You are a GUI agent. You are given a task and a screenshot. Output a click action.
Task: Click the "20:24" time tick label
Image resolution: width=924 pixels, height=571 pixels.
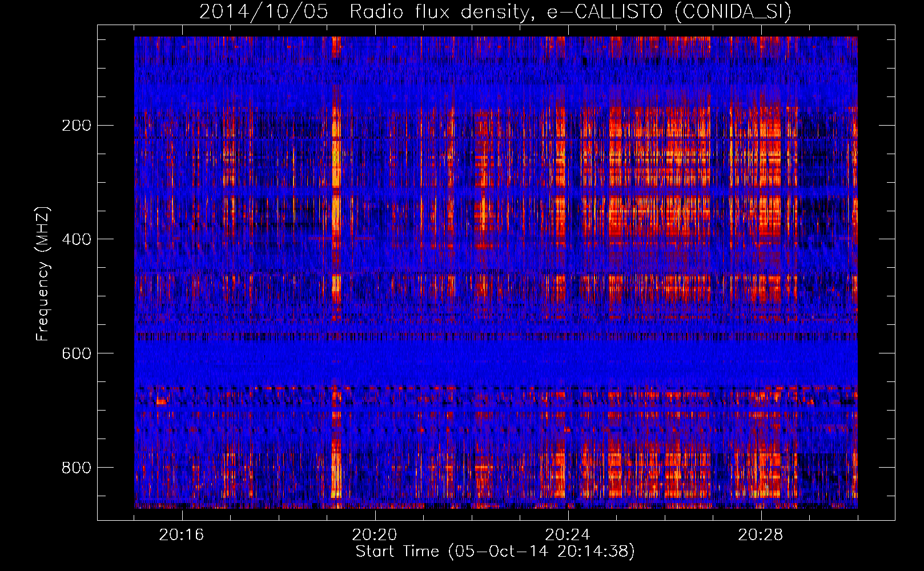568,535
